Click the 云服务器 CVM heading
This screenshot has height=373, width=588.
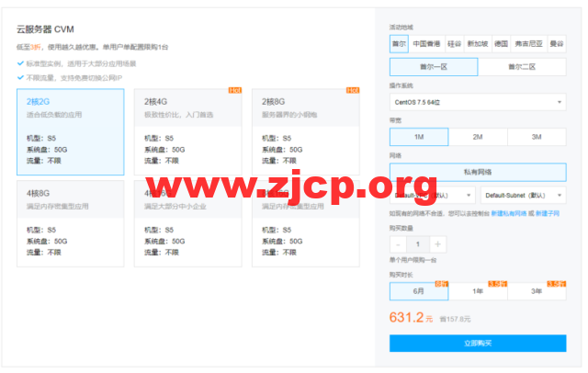coord(45,29)
